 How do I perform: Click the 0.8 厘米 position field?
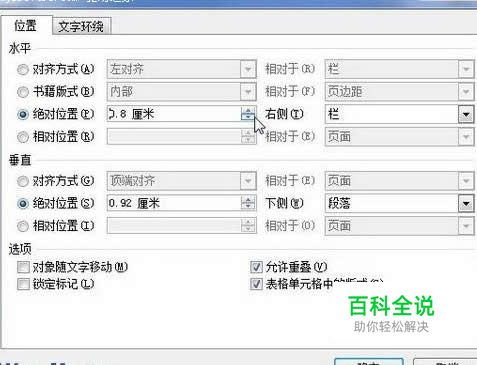(x=174, y=114)
